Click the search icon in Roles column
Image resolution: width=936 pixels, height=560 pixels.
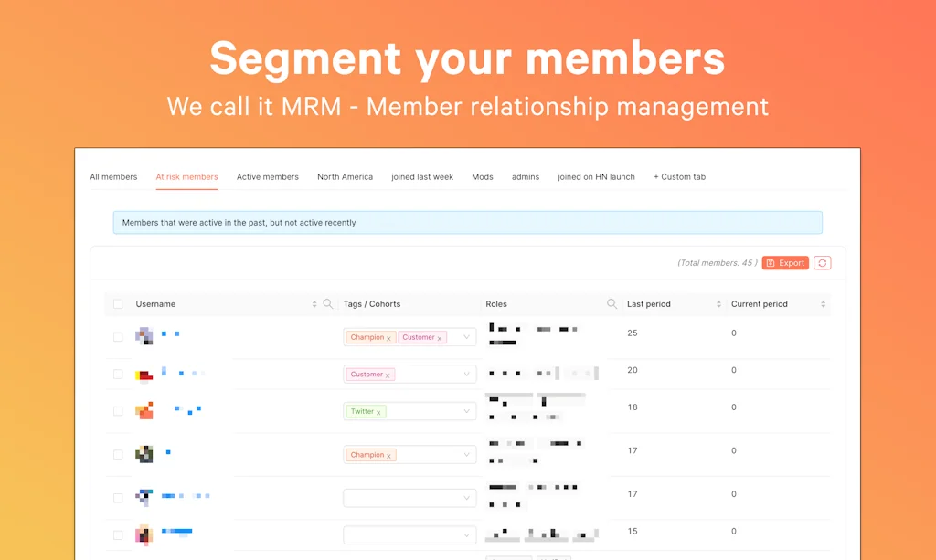(x=612, y=304)
